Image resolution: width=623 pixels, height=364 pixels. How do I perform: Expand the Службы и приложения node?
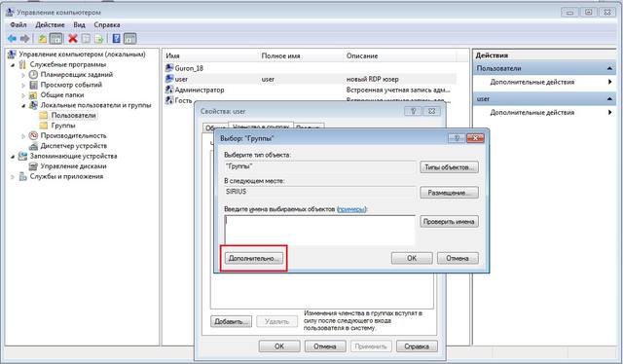point(13,177)
